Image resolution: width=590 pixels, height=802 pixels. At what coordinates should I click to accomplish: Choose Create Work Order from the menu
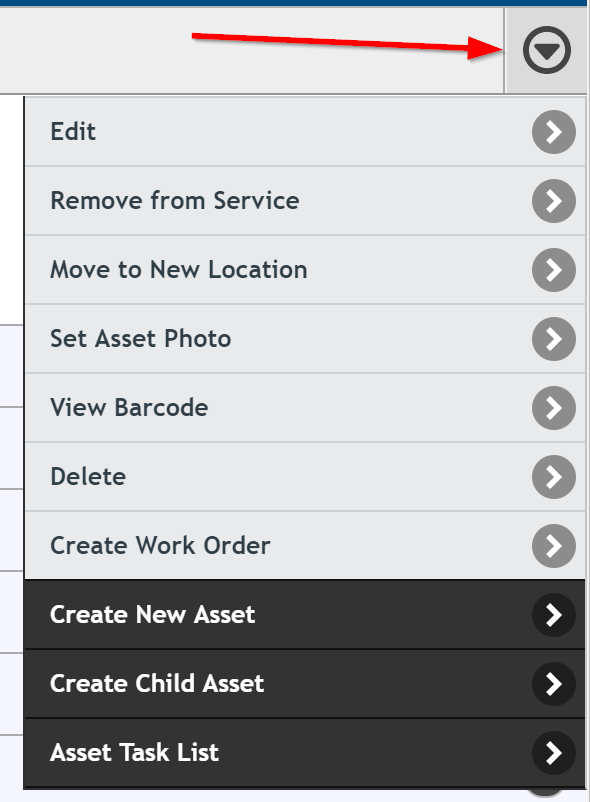pyautogui.click(x=305, y=546)
